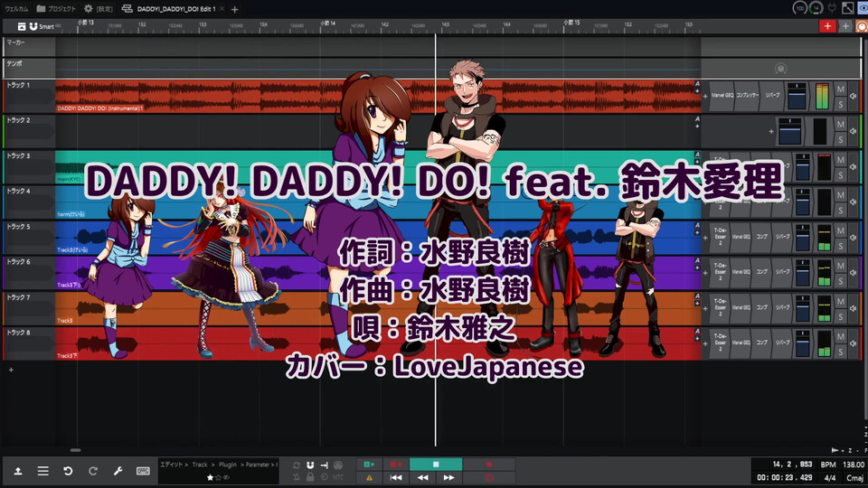The image size is (868, 488).
Task: Open the hamburger menu in bottom toolbar
Action: coord(42,471)
